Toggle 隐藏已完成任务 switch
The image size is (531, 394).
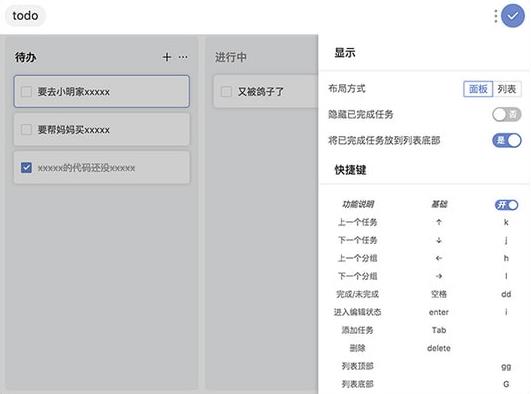click(x=506, y=115)
